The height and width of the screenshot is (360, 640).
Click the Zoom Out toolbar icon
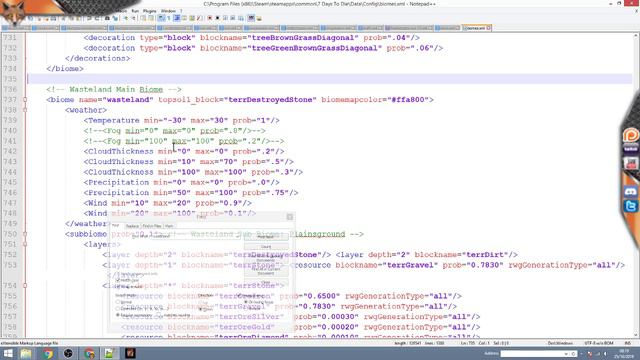point(133,18)
